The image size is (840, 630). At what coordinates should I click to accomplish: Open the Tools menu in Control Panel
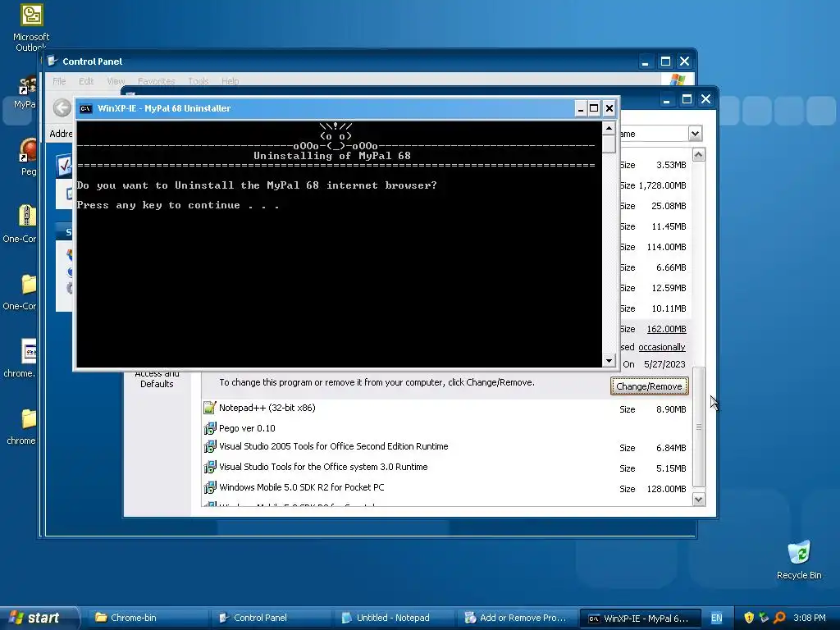click(x=199, y=81)
